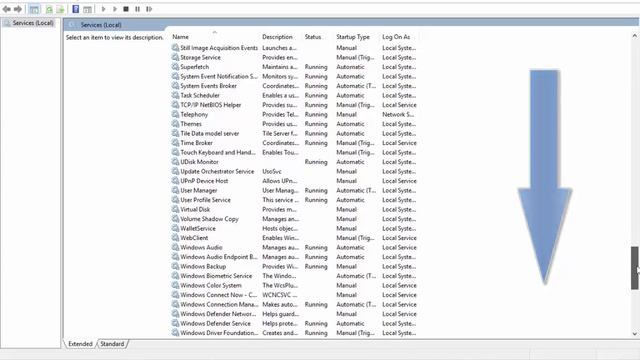This screenshot has width=640, height=360.
Task: Click the gear icon beside Themes
Action: tap(175, 124)
